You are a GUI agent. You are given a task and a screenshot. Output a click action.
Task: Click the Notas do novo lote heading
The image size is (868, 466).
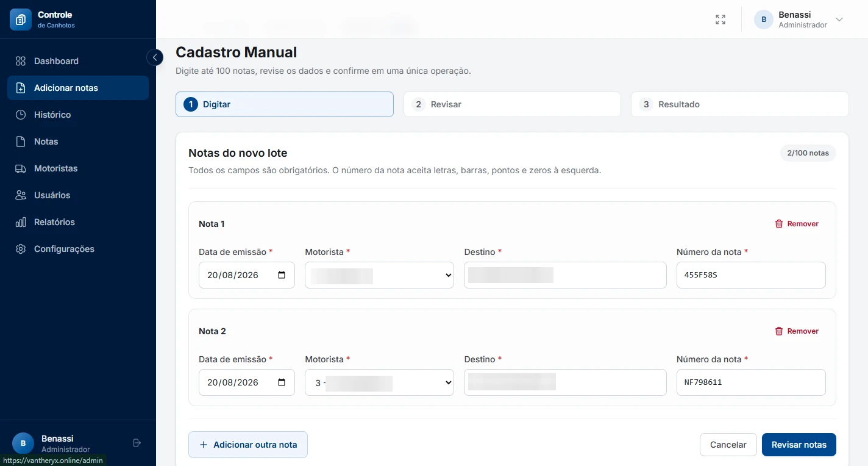click(x=238, y=153)
